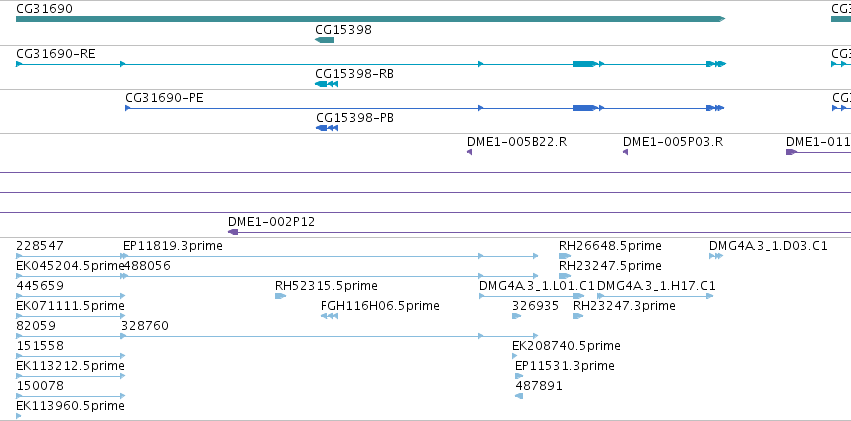851x421 pixels.
Task: Click the 82059 EST label
Action: click(x=36, y=326)
